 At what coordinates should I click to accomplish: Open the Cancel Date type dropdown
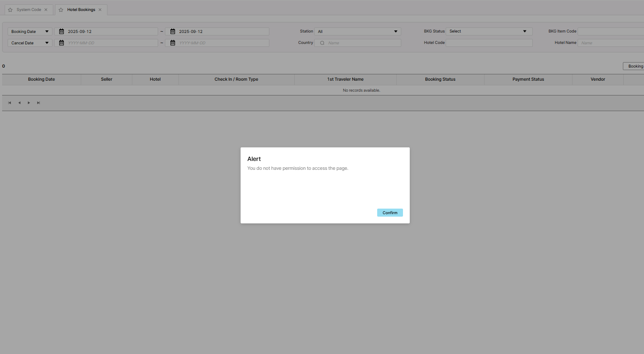pyautogui.click(x=30, y=43)
